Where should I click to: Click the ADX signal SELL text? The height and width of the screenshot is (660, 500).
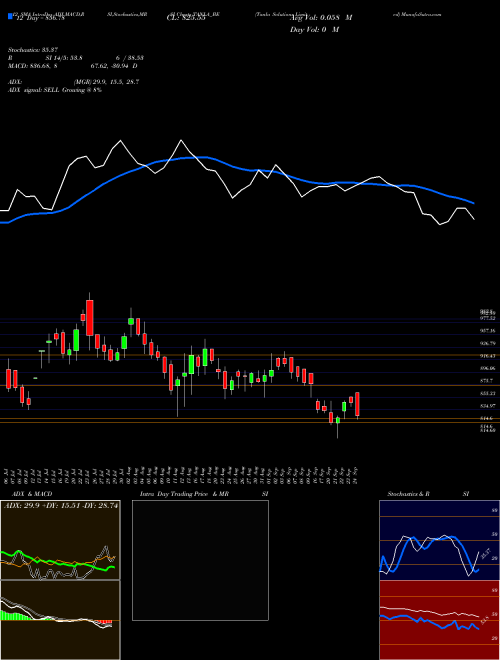coord(55,90)
